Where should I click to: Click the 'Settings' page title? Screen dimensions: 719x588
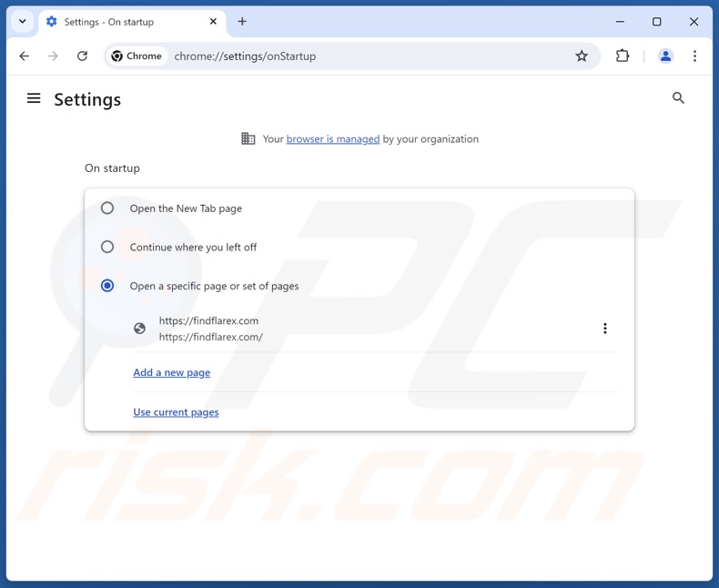coord(87,99)
